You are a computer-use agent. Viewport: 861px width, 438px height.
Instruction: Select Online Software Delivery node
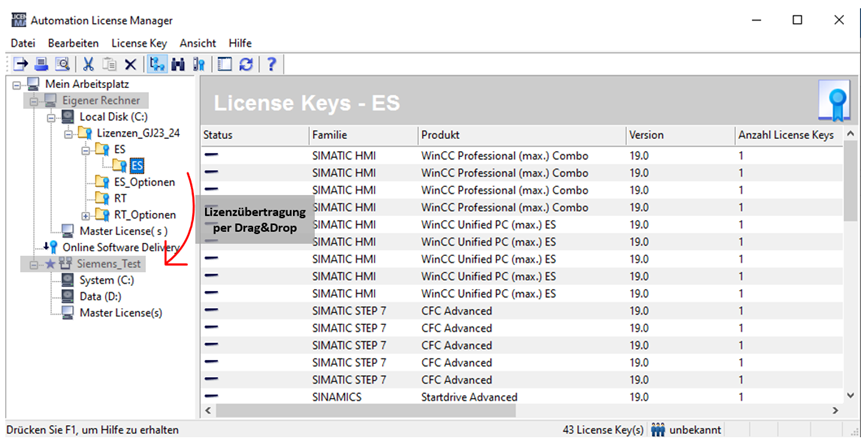121,248
